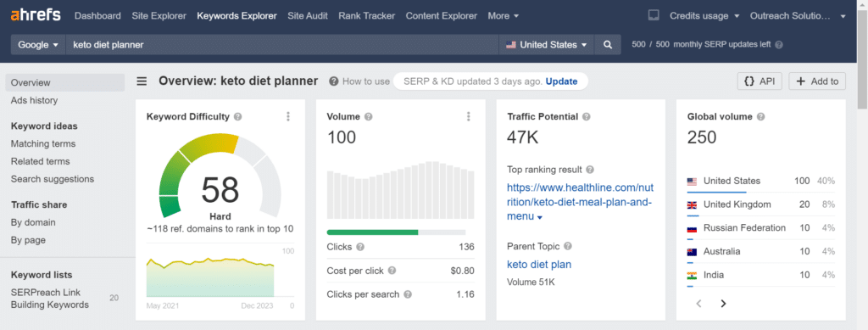
Task: Open the Credits usage dropdown
Action: (704, 15)
